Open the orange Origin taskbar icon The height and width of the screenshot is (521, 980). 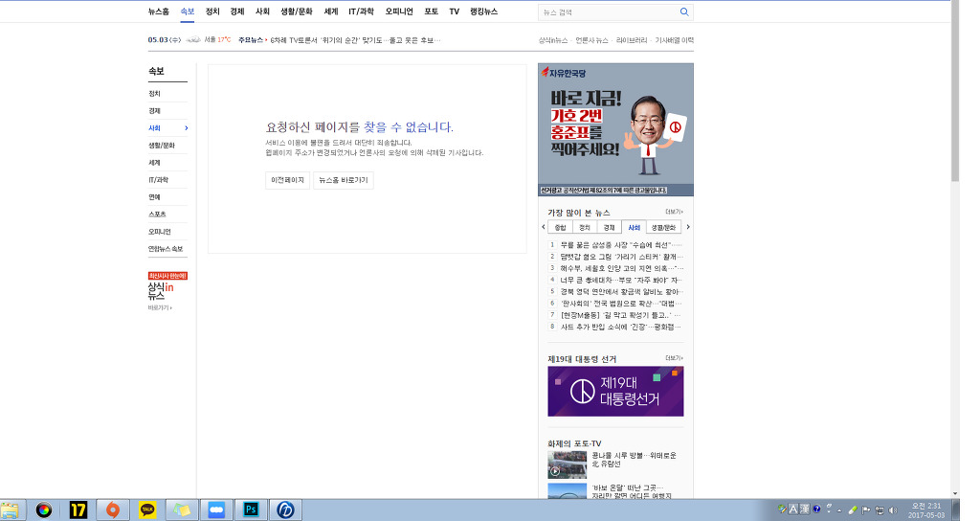[x=113, y=510]
